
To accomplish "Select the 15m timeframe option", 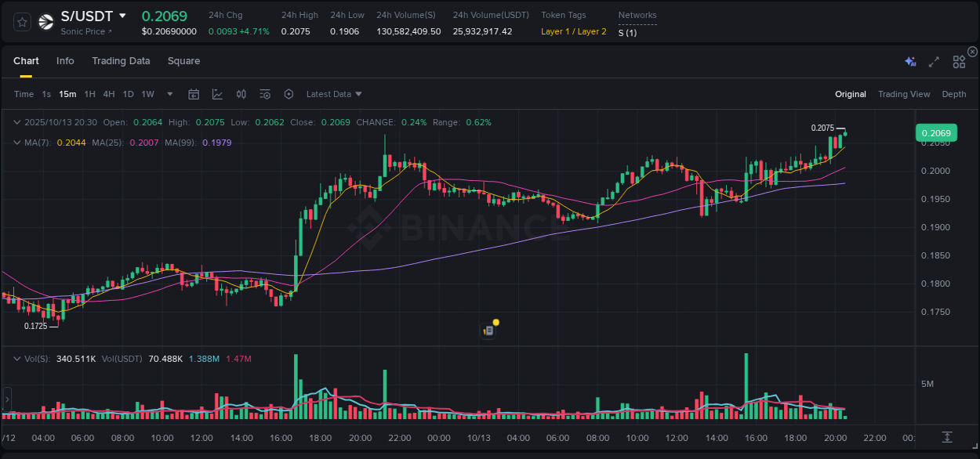I will click(67, 94).
